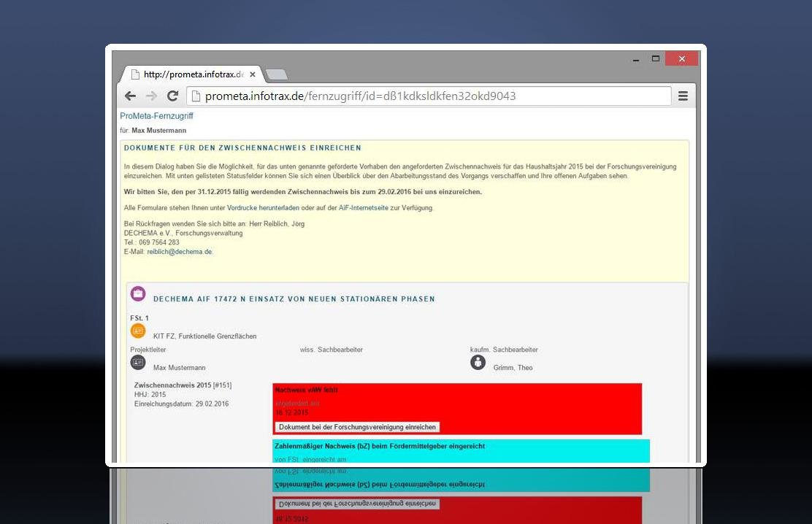
Task: Click the Max Mustermann Projektleiter name
Action: click(x=179, y=368)
